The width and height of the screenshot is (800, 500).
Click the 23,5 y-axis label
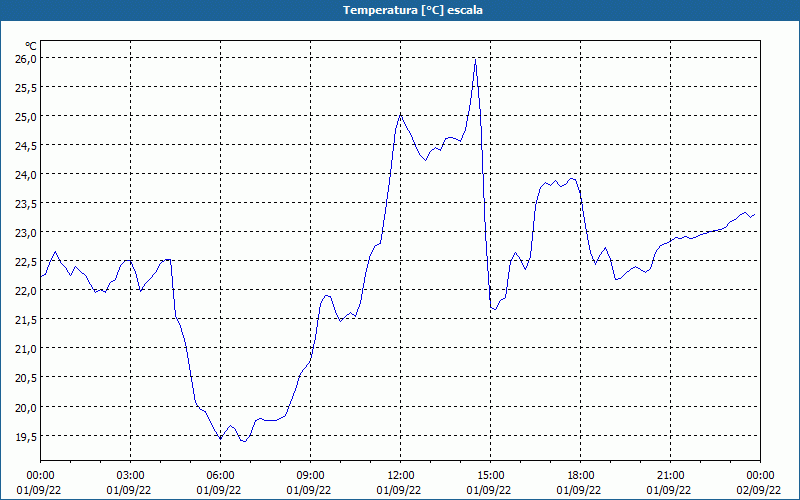27,204
